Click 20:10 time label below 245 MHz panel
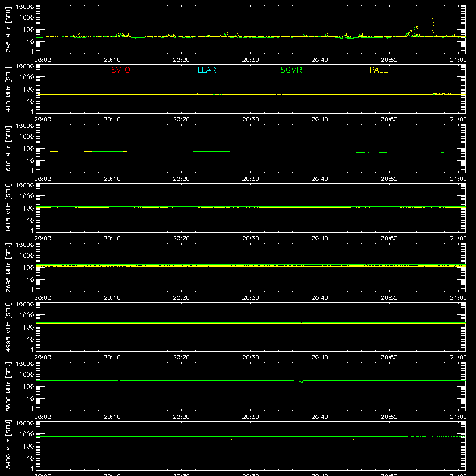 click(112, 60)
